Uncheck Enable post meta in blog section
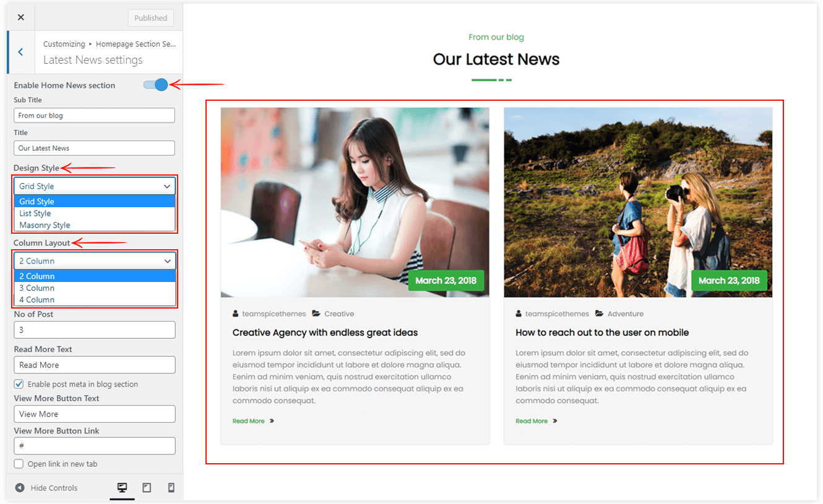Image resolution: width=823 pixels, height=504 pixels. (x=19, y=384)
